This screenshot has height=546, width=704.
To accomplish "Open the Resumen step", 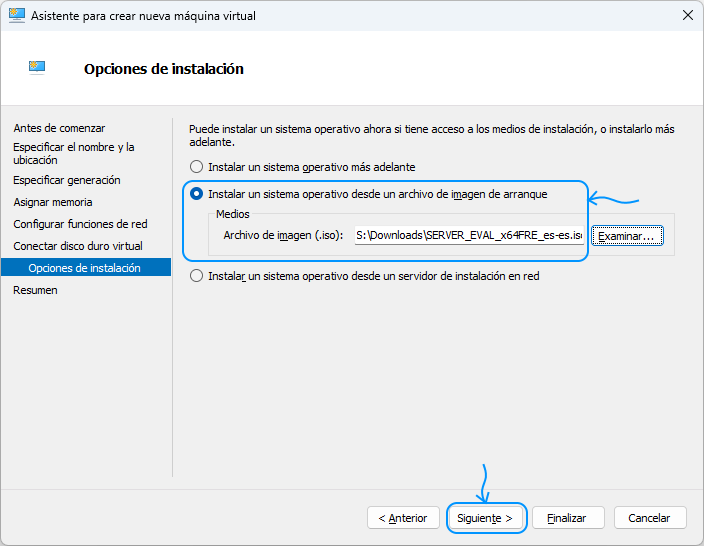I will tap(35, 291).
